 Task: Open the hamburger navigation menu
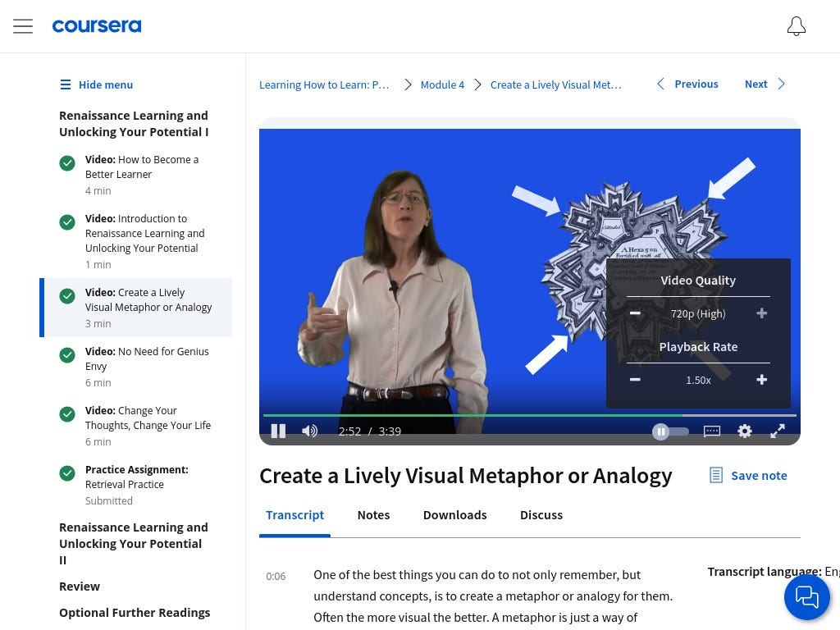pos(23,25)
